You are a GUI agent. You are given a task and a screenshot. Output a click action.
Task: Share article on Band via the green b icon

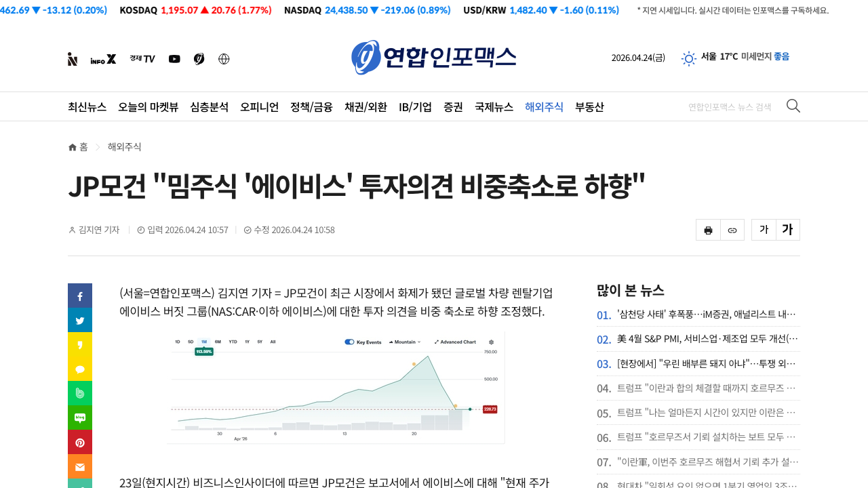(x=80, y=393)
